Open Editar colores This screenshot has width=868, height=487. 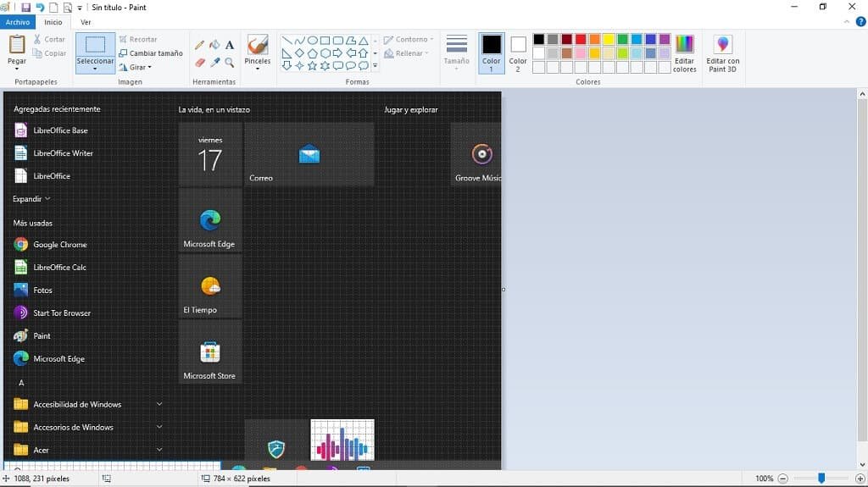[685, 53]
